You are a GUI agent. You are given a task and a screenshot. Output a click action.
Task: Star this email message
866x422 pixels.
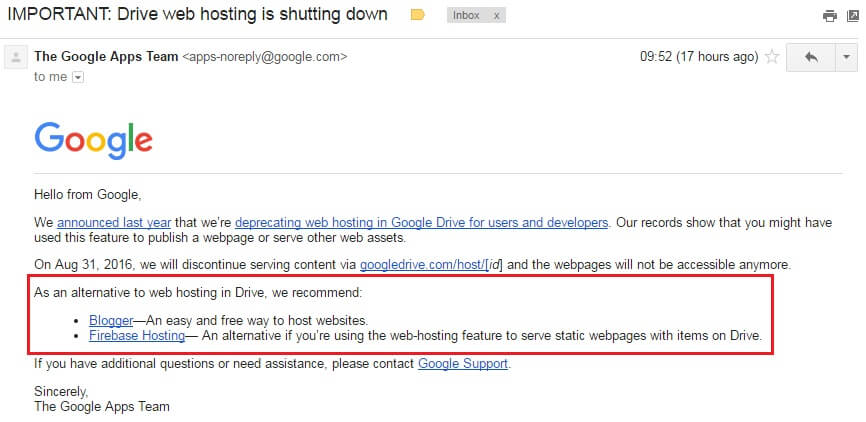click(771, 57)
